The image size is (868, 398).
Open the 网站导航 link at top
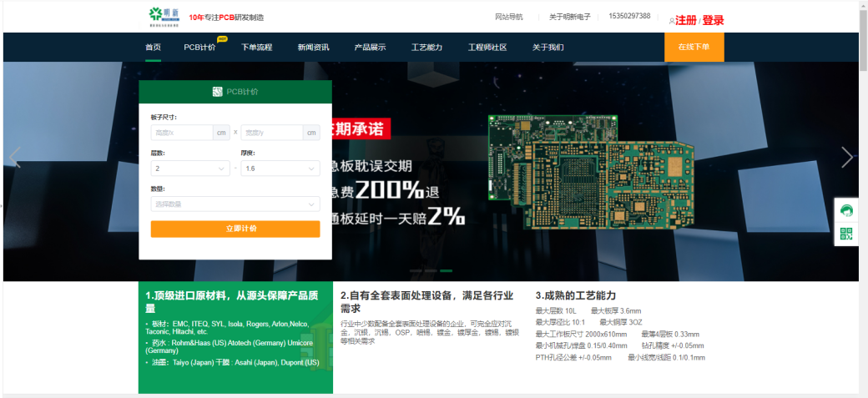(x=508, y=17)
